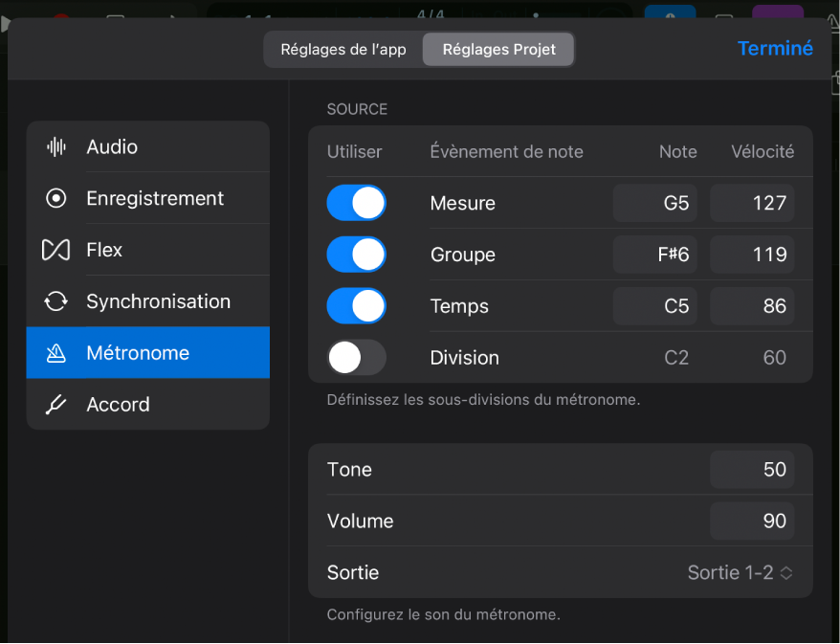The height and width of the screenshot is (644, 840).
Task: Click the Métronome icon in sidebar
Action: pos(56,353)
